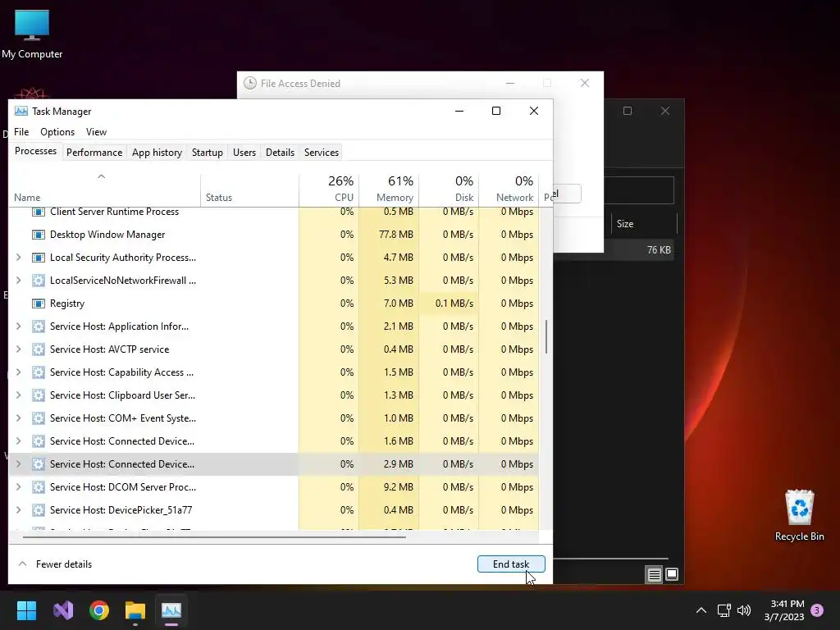This screenshot has width=840, height=630.
Task: Open File Explorer from the taskbar
Action: coord(135,610)
